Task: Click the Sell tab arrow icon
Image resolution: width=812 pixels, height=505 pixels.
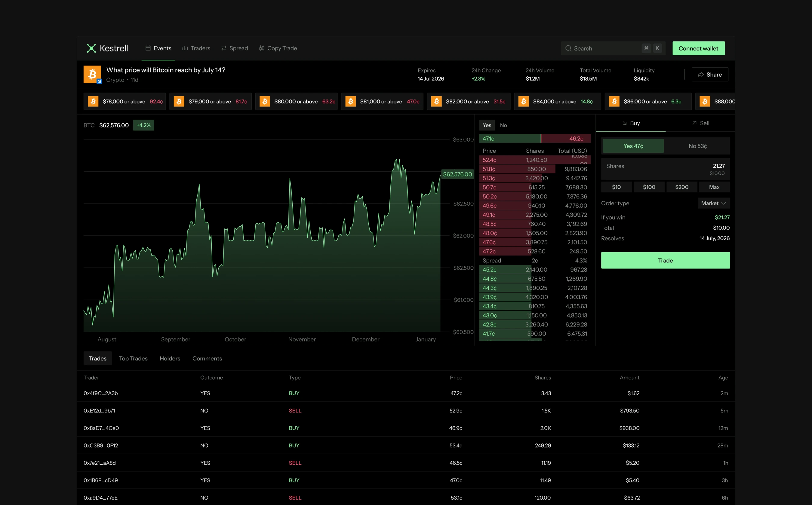Action: coord(694,123)
